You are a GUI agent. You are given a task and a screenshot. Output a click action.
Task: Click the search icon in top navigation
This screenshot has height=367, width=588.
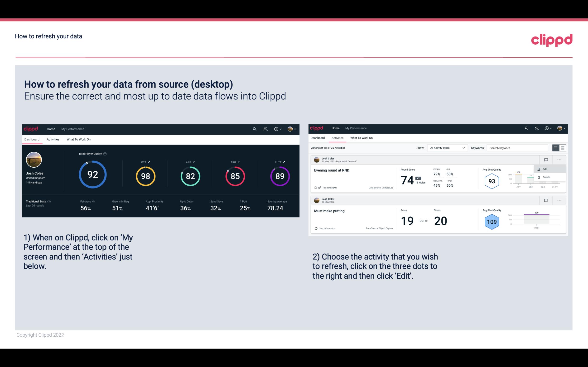[254, 129]
